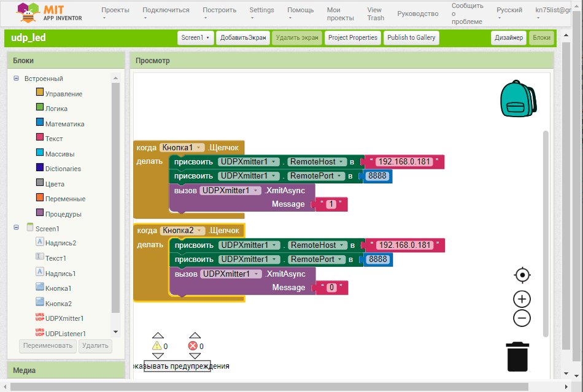
Task: Click the Project Properties button
Action: tap(353, 38)
